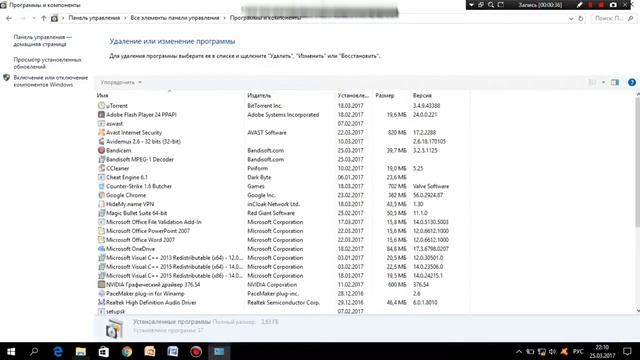Click the Bandicam record icon in taskbar
The width and height of the screenshot is (640, 360).
click(x=196, y=351)
